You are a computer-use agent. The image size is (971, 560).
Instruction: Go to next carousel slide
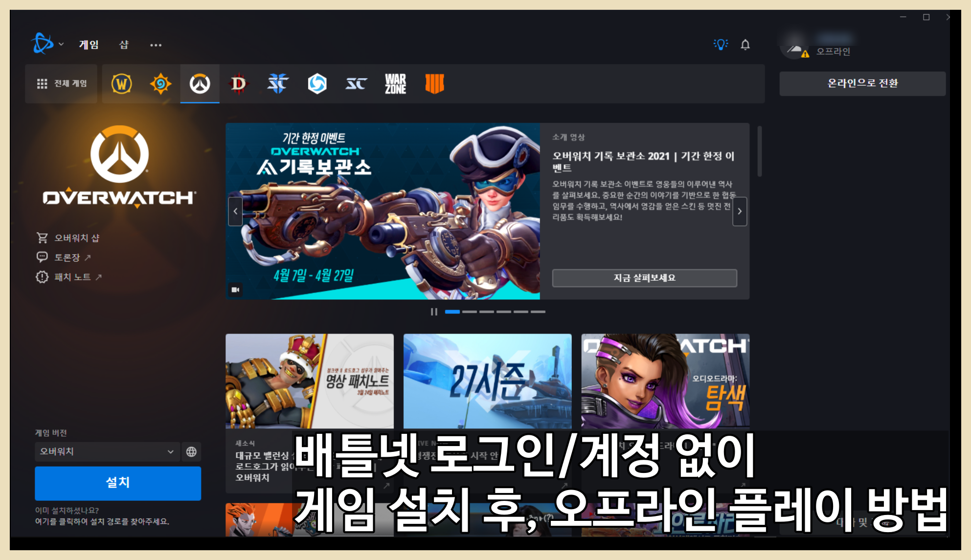pos(740,211)
